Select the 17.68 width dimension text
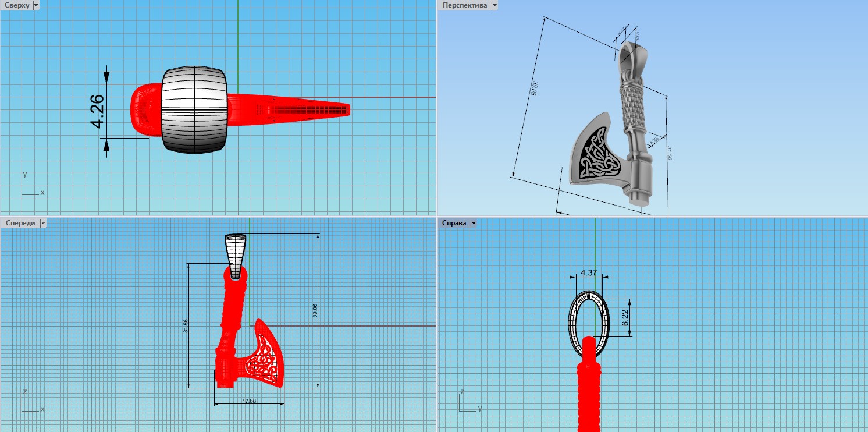Viewport: 868px width, 432px height. (248, 401)
